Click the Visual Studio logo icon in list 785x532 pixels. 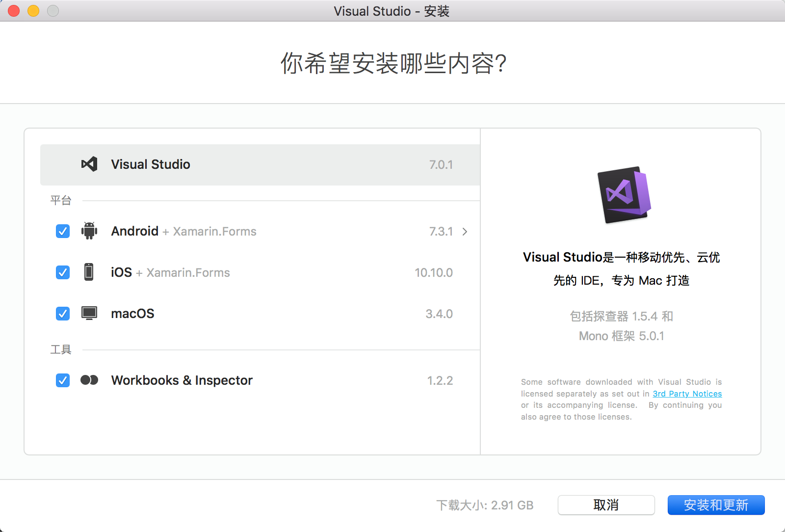(89, 164)
